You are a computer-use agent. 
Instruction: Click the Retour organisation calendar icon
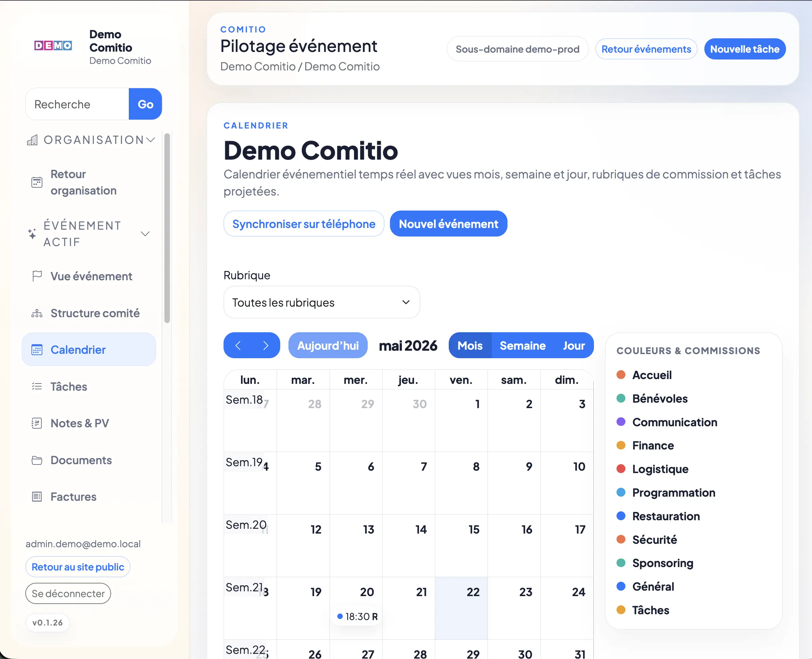click(x=37, y=182)
